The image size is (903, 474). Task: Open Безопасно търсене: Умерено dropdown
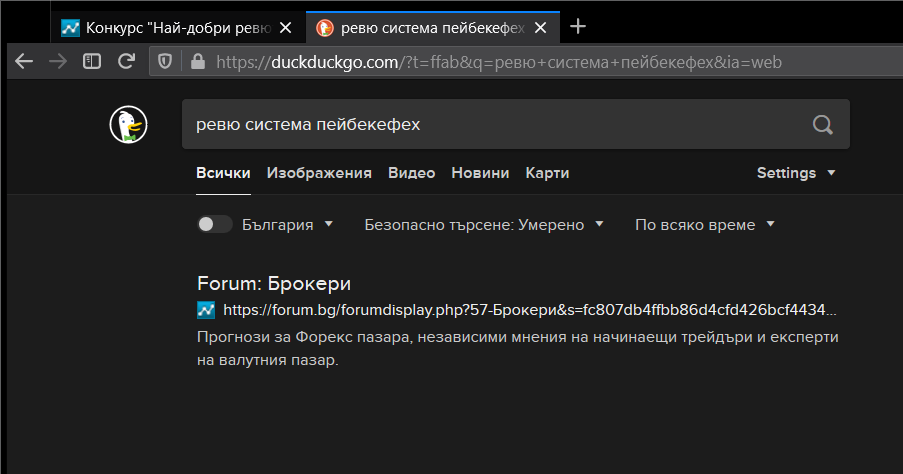pos(484,225)
